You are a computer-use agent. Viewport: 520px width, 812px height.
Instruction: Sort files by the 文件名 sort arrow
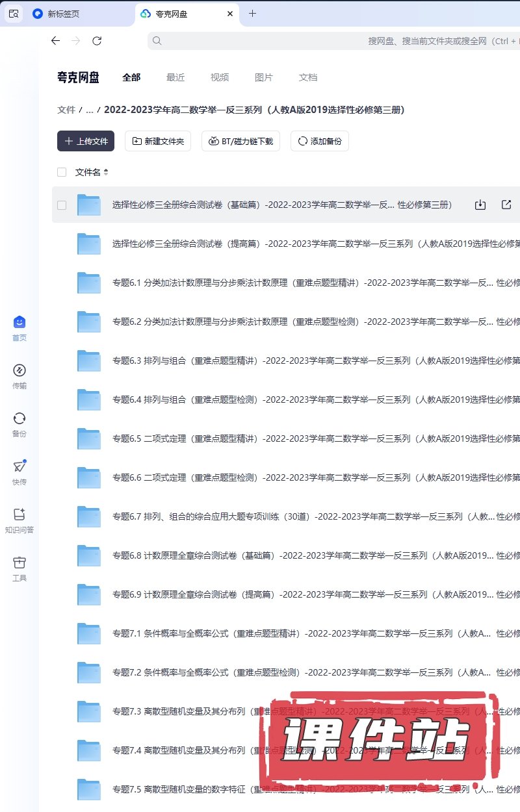point(106,172)
